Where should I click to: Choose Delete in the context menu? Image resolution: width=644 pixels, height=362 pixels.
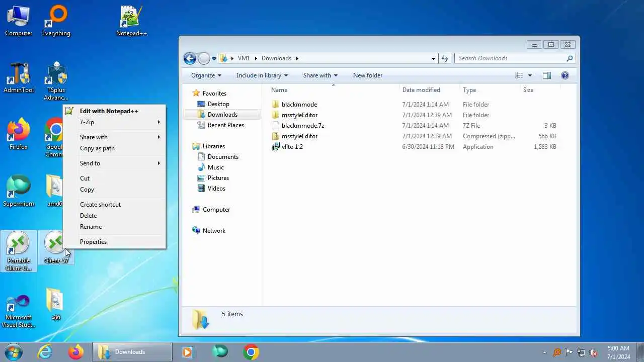click(x=115, y=216)
